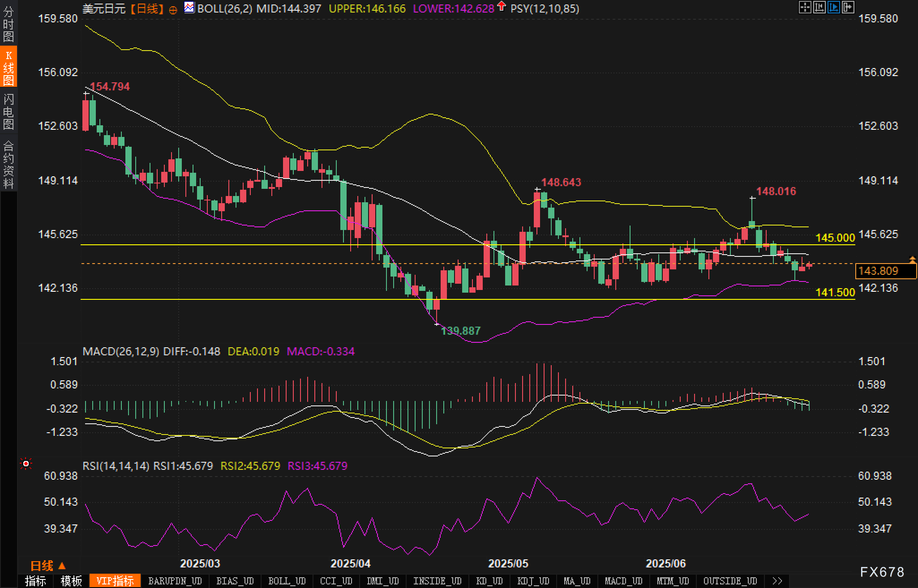The height and width of the screenshot is (588, 918).
Task: Click the red up arrow before PSY
Action: (502, 6)
